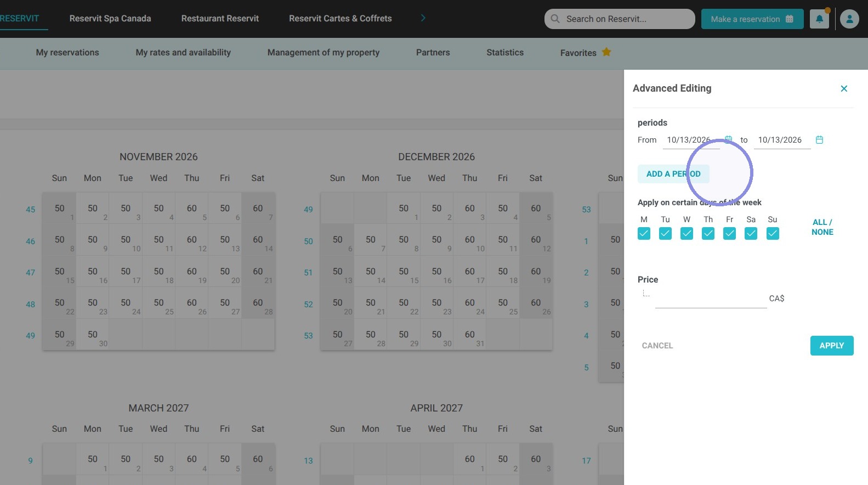Select November 30 cell priced 50
Image resolution: width=868 pixels, height=485 pixels.
coord(93,335)
